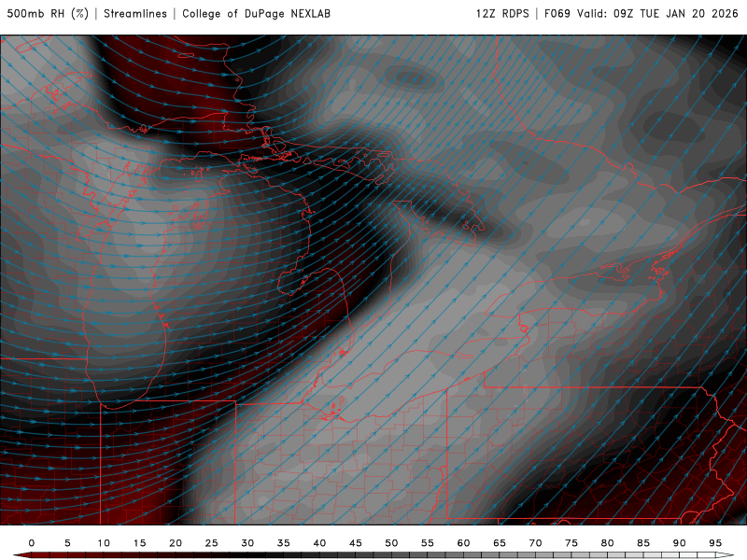Click the color scale label "25"
Viewport: 747px width, 560px height.
212,543
